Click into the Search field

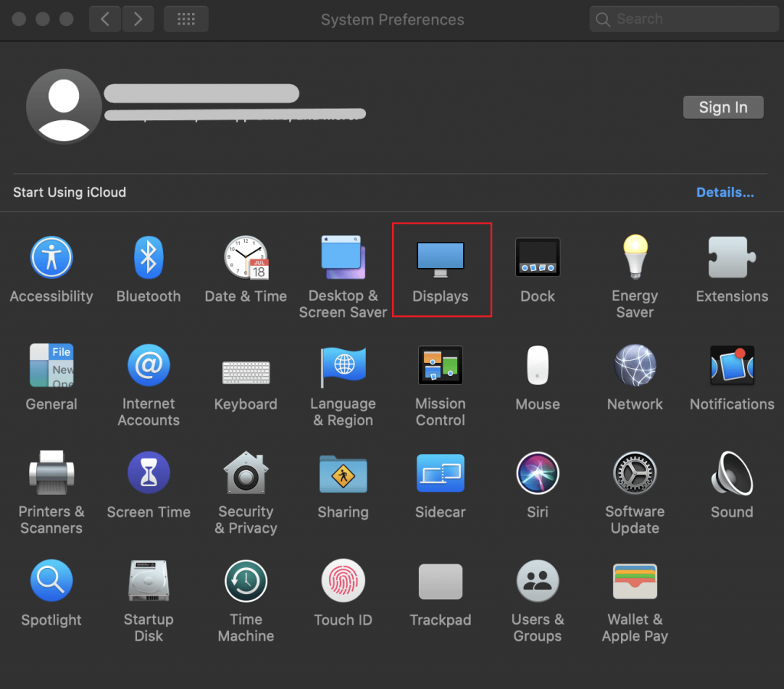click(x=684, y=19)
